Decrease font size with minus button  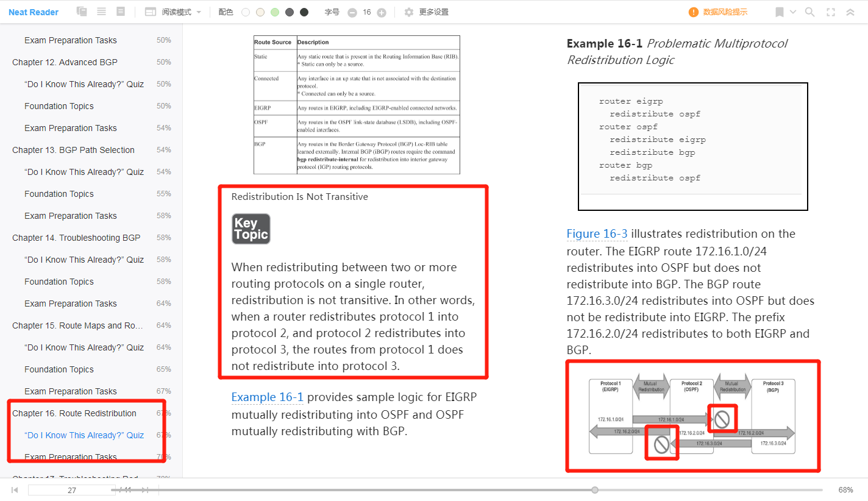coord(352,13)
